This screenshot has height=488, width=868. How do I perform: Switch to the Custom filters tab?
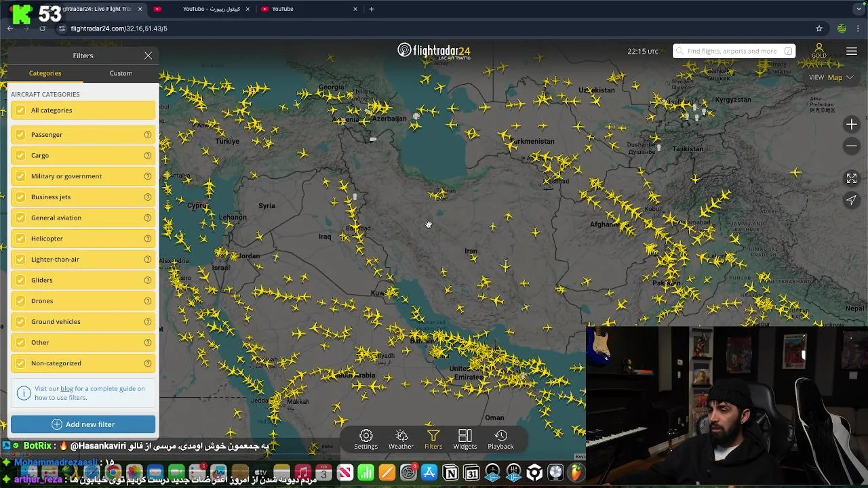point(121,73)
